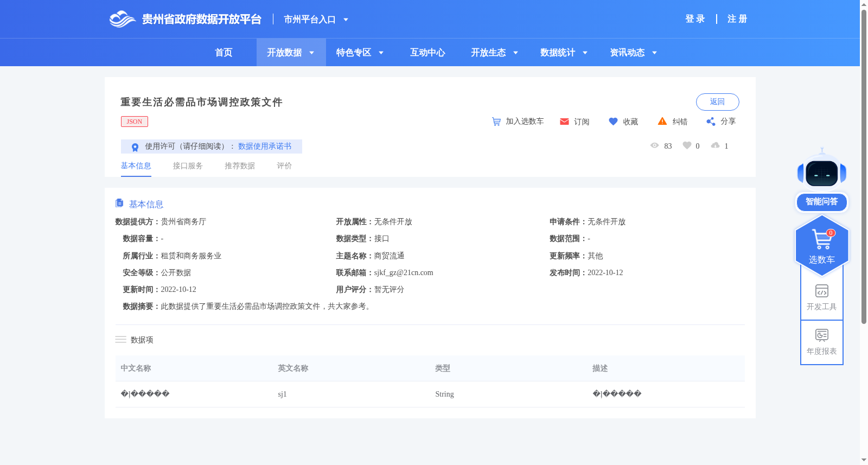Click the cloud download-count icon
Image resolution: width=868 pixels, height=465 pixels.
[x=715, y=145]
